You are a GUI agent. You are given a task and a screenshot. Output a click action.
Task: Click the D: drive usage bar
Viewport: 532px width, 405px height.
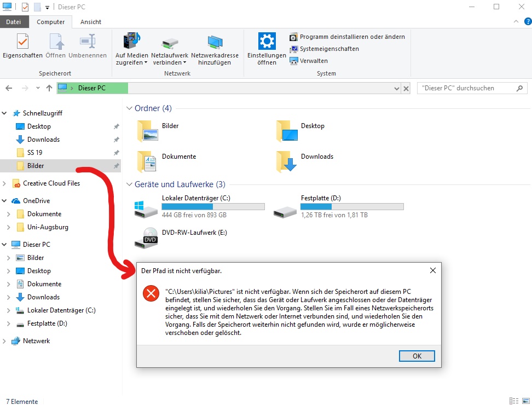(x=352, y=206)
